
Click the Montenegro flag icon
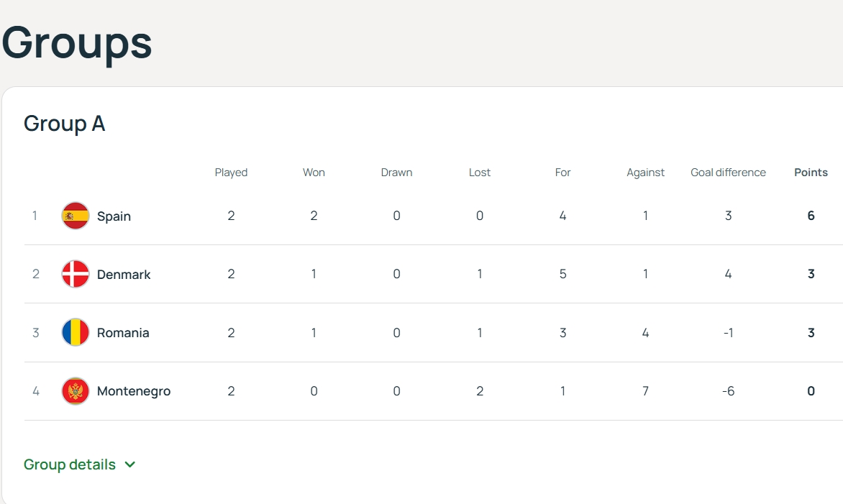tap(76, 391)
